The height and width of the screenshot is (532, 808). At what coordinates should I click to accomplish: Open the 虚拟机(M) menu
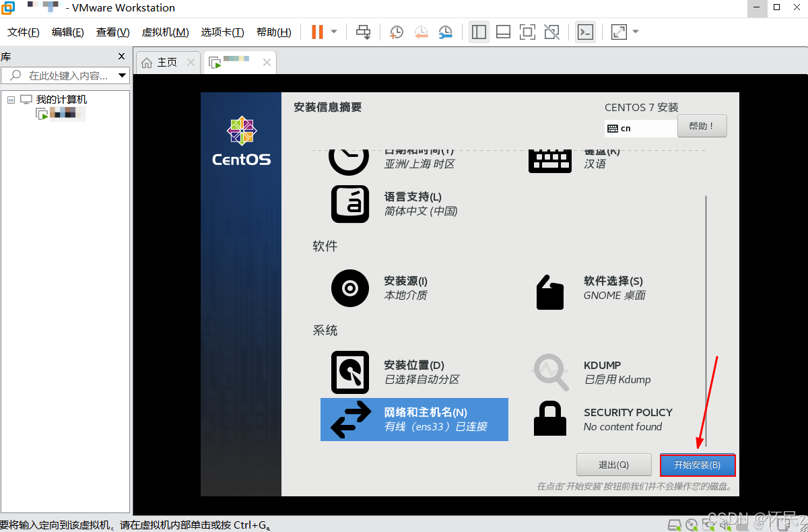(x=165, y=32)
